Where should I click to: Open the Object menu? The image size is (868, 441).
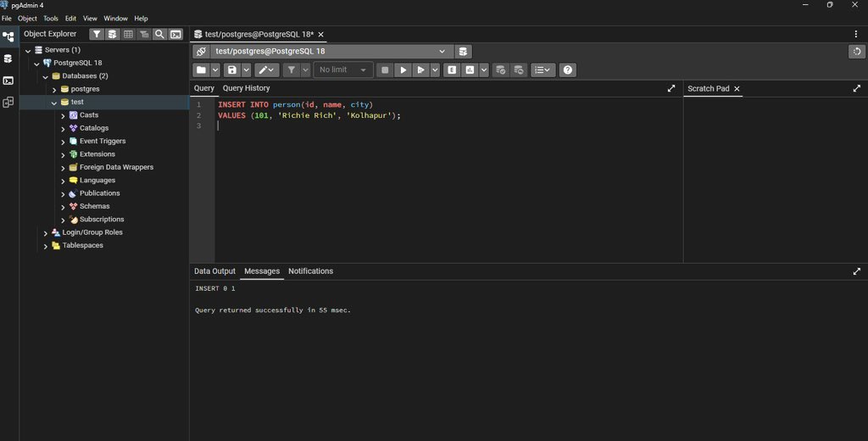tap(27, 19)
